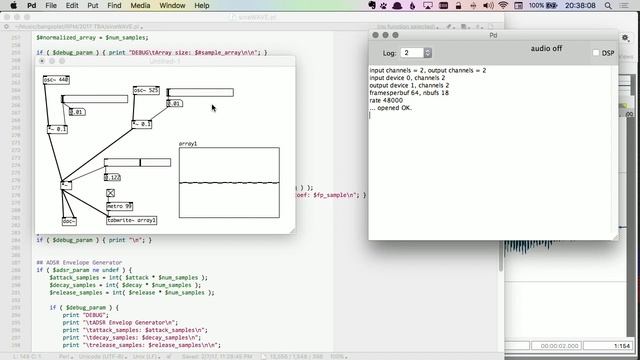Open the Find menu
This screenshot has width=640, height=360.
tap(114, 5)
